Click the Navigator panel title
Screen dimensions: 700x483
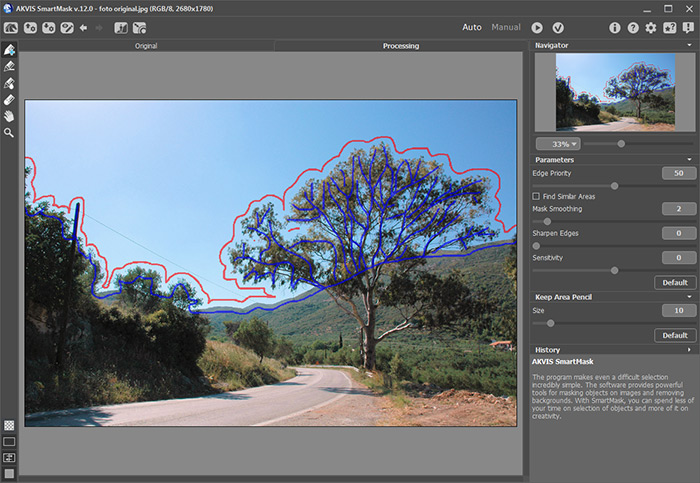click(551, 45)
